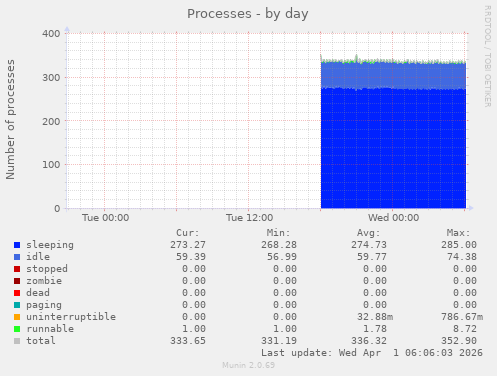Click the 'Max:' column header
Image resolution: width=497 pixels, height=376 pixels.
click(x=458, y=233)
